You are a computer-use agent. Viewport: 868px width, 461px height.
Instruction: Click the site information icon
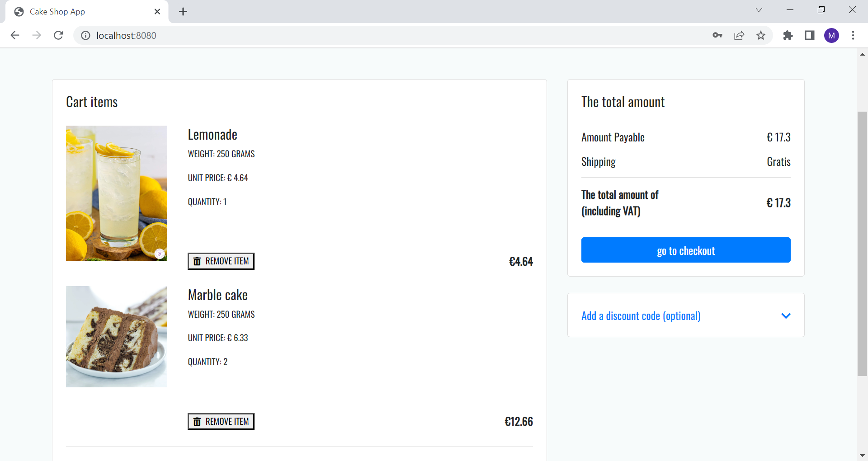coord(85,35)
